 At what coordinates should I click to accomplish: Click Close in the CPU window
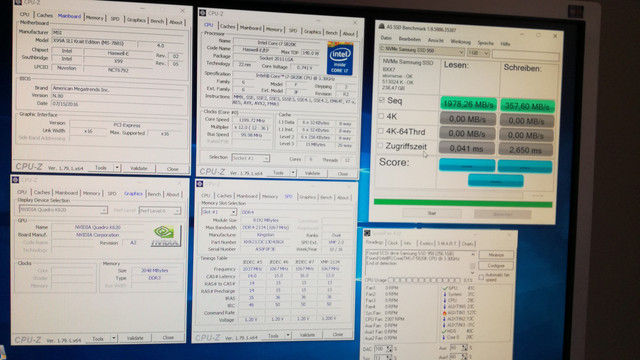tap(342, 174)
